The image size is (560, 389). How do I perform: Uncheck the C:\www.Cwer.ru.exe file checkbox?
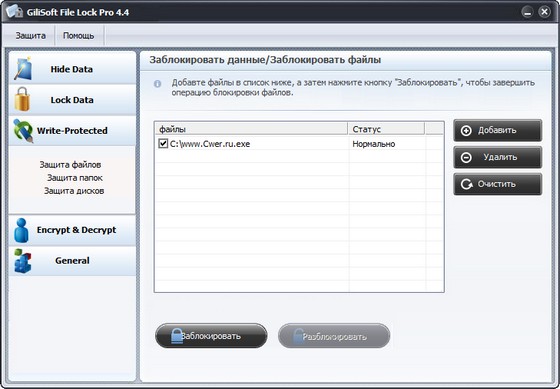(x=163, y=144)
